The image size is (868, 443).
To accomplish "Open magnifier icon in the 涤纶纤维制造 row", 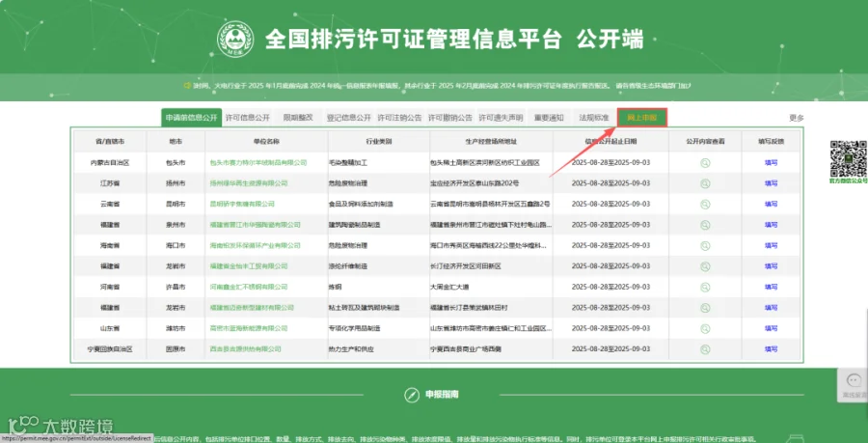I will [x=705, y=266].
